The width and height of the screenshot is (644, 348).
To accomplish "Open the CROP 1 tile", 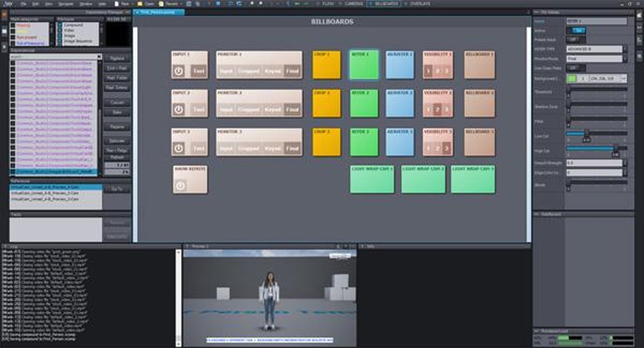I will pos(327,65).
